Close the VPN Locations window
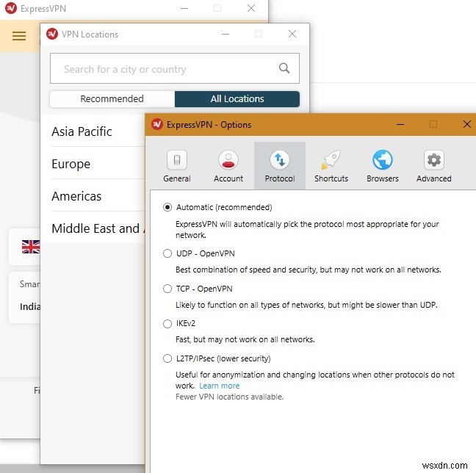476x473 pixels. click(x=292, y=34)
